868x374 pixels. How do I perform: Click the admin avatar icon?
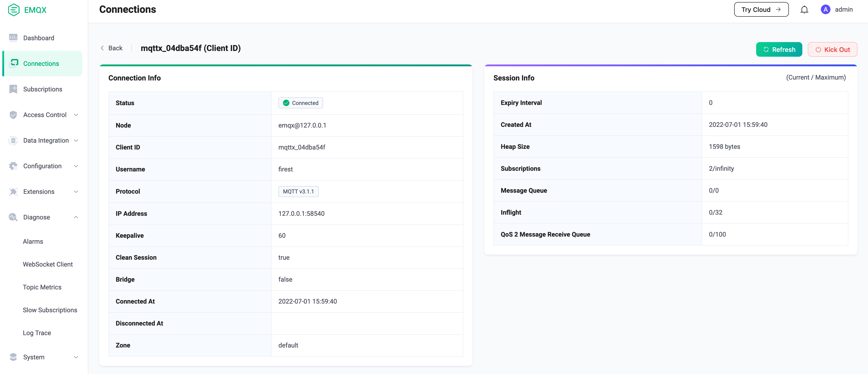tap(825, 10)
